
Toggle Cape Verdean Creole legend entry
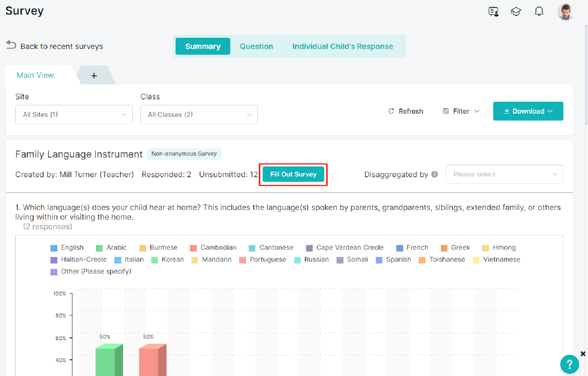click(x=345, y=247)
